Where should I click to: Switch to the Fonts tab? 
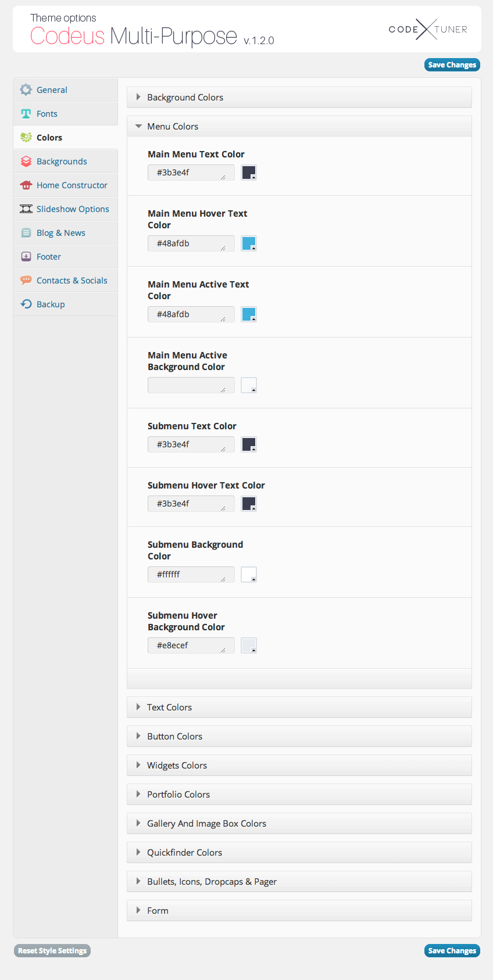66,114
